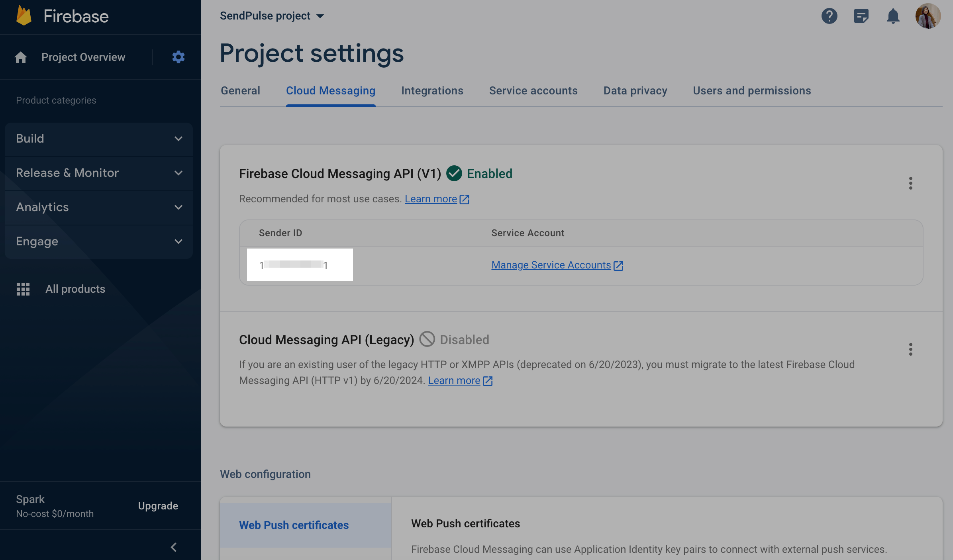Click the Upgrade plan button

[x=158, y=506]
